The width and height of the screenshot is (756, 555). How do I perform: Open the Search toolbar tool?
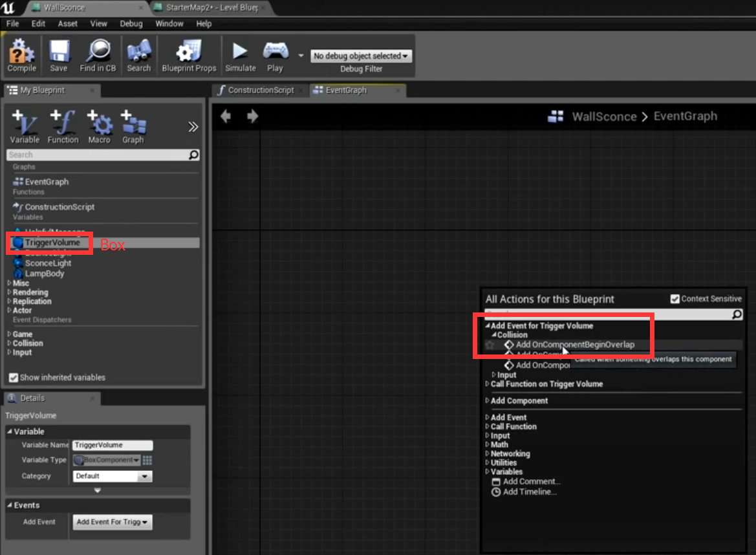click(139, 56)
